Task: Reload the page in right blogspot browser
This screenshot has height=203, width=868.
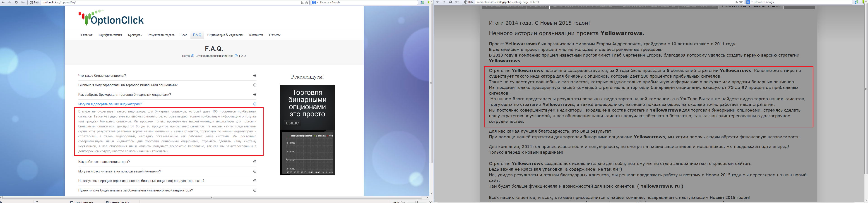Action: coord(450,2)
